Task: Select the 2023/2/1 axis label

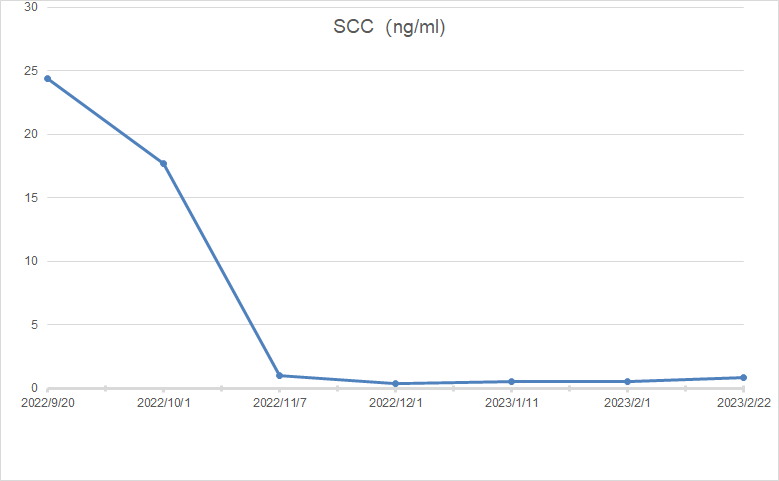Action: pos(628,403)
